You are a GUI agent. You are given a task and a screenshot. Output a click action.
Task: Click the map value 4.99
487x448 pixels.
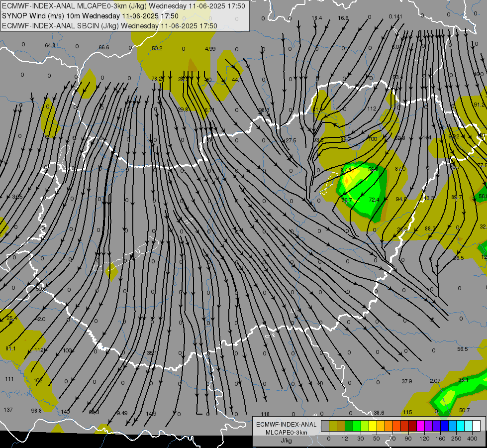pyautogui.click(x=210, y=49)
